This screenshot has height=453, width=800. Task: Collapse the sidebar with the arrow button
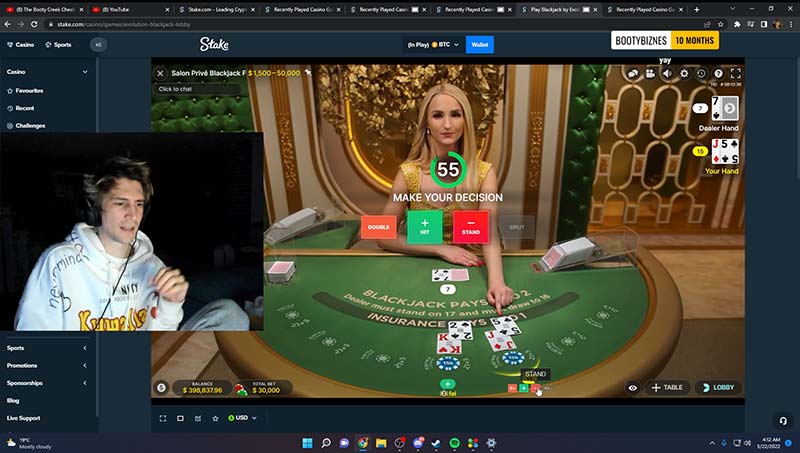point(98,45)
